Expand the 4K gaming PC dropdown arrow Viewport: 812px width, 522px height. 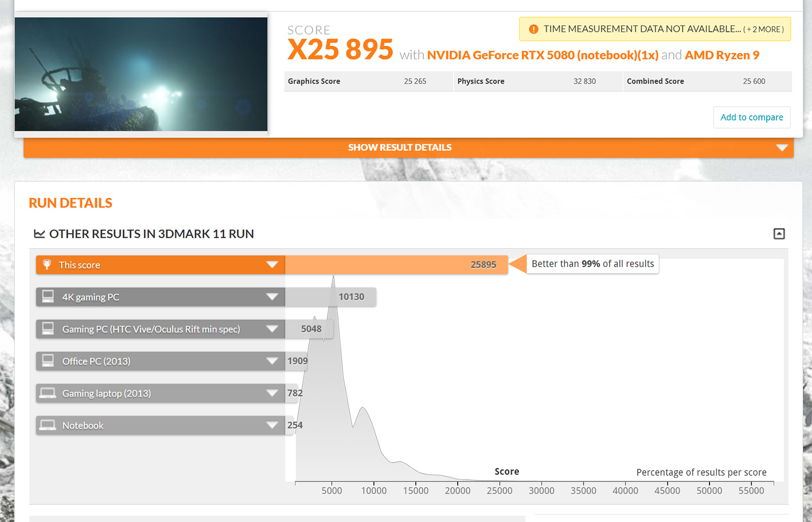(272, 297)
